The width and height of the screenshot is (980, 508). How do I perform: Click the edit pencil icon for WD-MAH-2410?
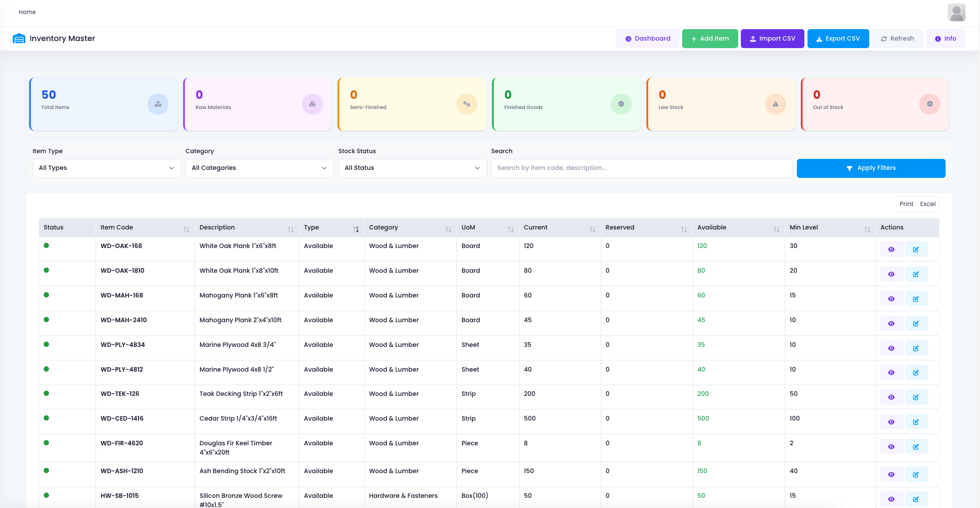(916, 324)
